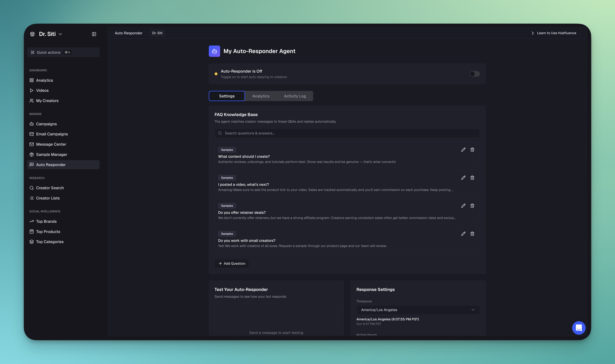Delete the 'What content should I create?' FAQ
The height and width of the screenshot is (364, 615).
pos(472,150)
